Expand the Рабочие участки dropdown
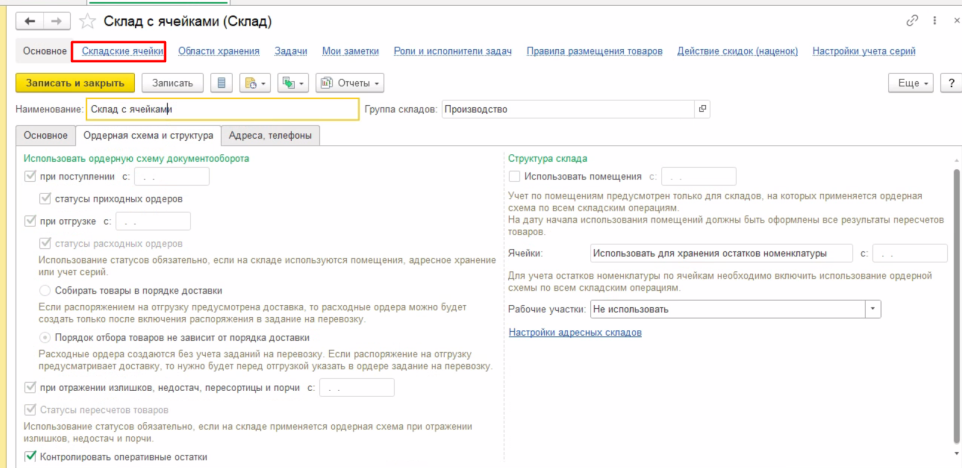This screenshot has height=468, width=962. [x=874, y=309]
